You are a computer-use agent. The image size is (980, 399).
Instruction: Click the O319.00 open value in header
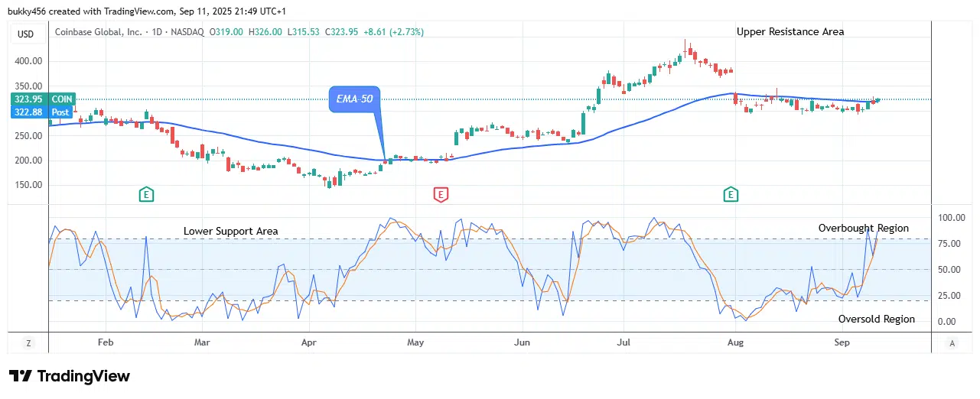(x=227, y=32)
